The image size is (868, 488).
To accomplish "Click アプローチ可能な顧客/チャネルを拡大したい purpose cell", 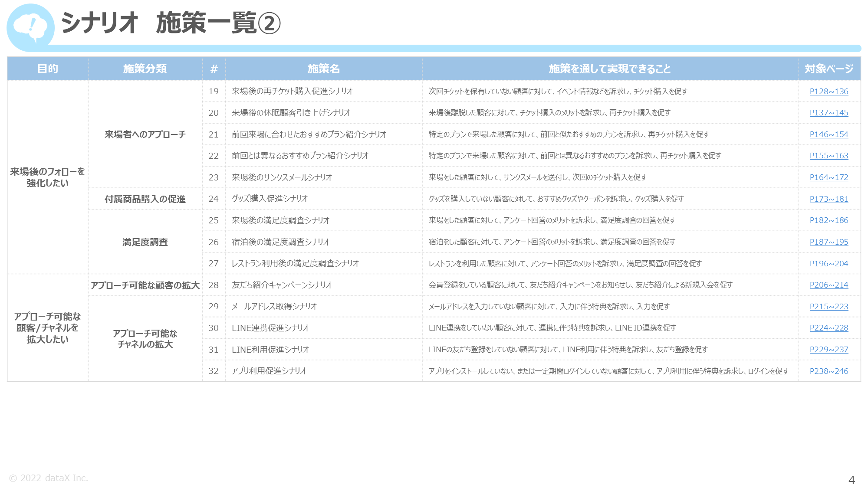I will click(48, 328).
